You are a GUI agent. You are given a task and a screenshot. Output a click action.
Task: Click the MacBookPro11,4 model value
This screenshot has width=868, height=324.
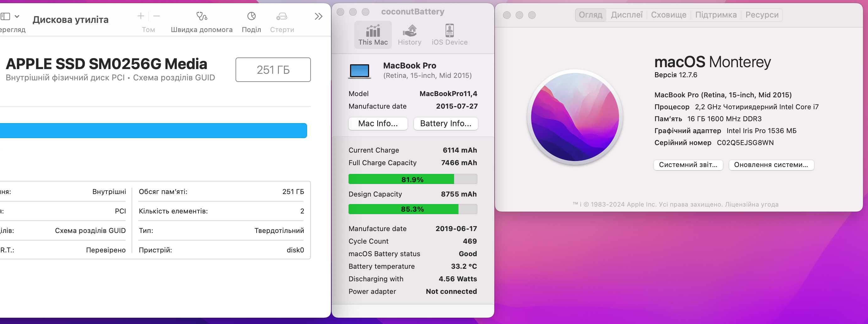coord(448,94)
